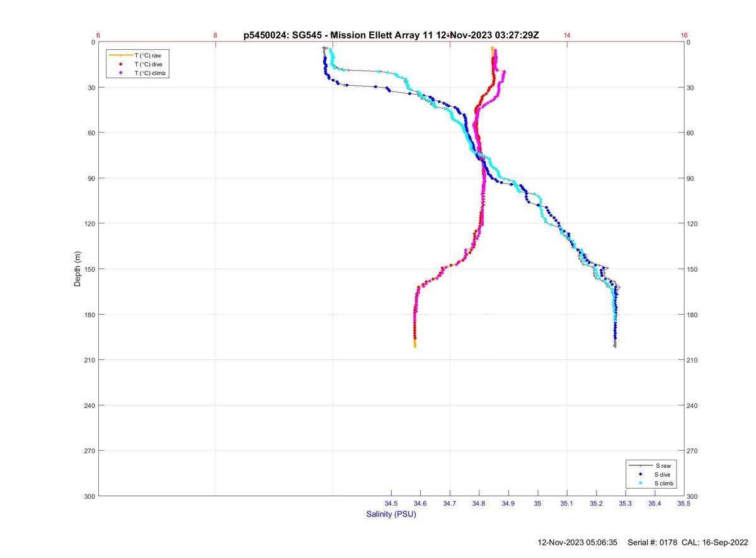Click left depth axis tick 60
Viewport: 756px width, 558px height.
[91, 133]
